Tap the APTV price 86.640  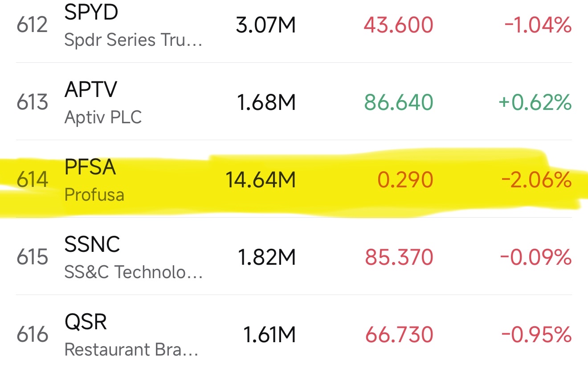(x=398, y=103)
